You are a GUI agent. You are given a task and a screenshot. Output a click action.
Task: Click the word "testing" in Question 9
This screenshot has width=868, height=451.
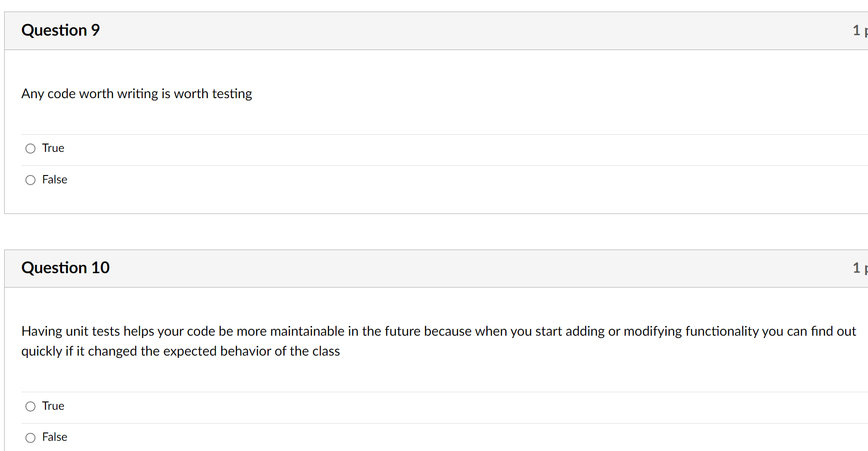tap(232, 94)
